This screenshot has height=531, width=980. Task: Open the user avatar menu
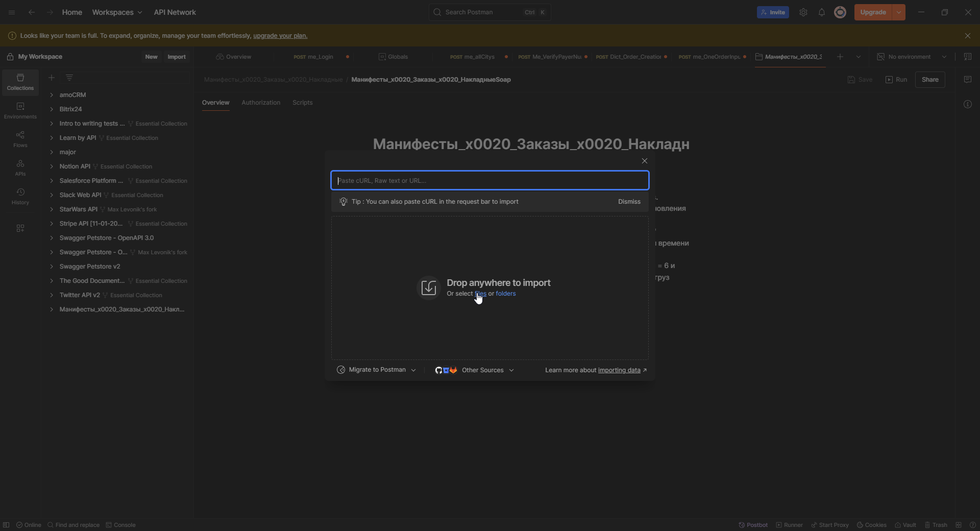point(840,12)
